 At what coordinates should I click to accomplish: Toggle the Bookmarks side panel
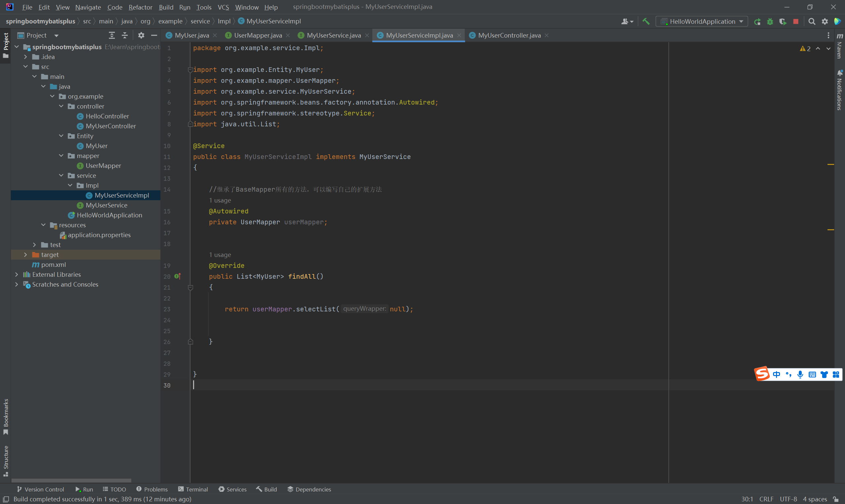point(6,416)
